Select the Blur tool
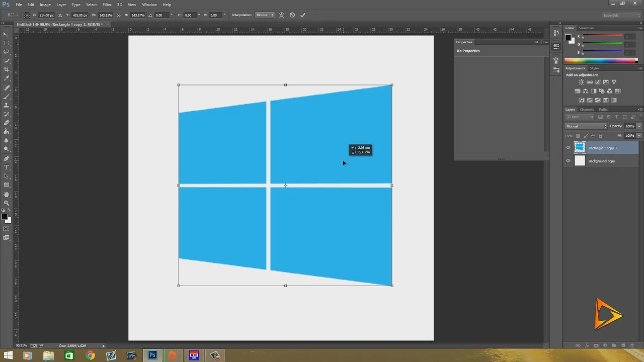The height and width of the screenshot is (362, 644). (7, 140)
